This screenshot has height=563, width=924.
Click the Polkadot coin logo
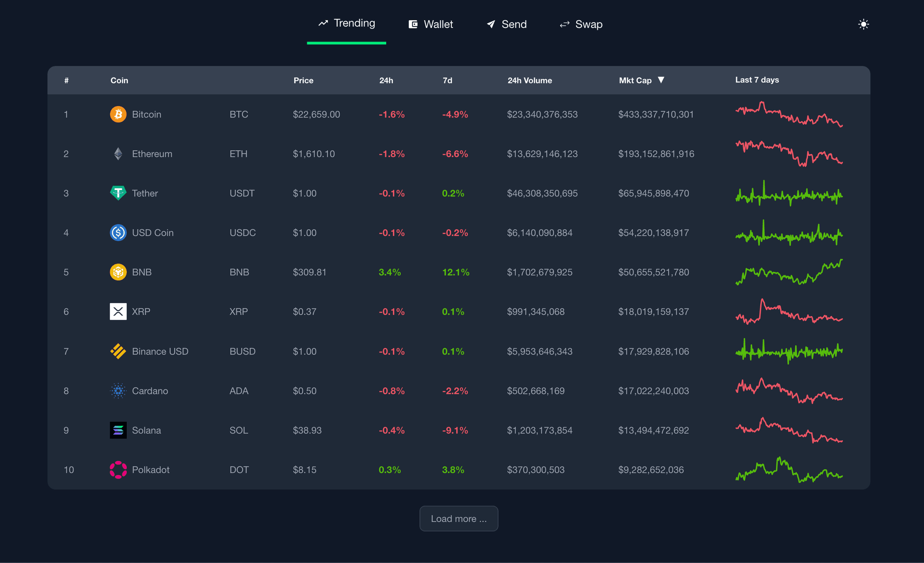(x=118, y=470)
